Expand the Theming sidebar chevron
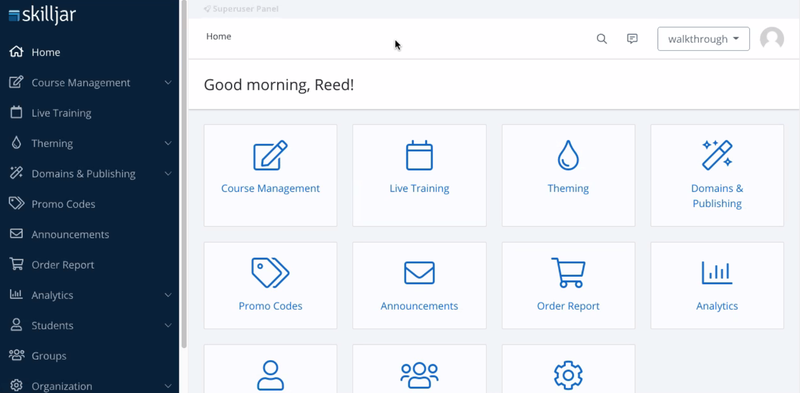The height and width of the screenshot is (393, 800). pyautogui.click(x=168, y=143)
